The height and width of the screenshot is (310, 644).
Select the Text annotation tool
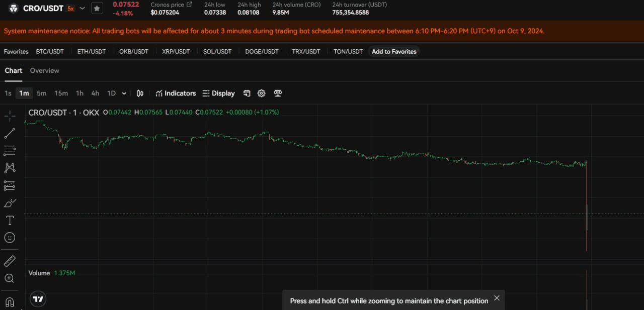[10, 220]
